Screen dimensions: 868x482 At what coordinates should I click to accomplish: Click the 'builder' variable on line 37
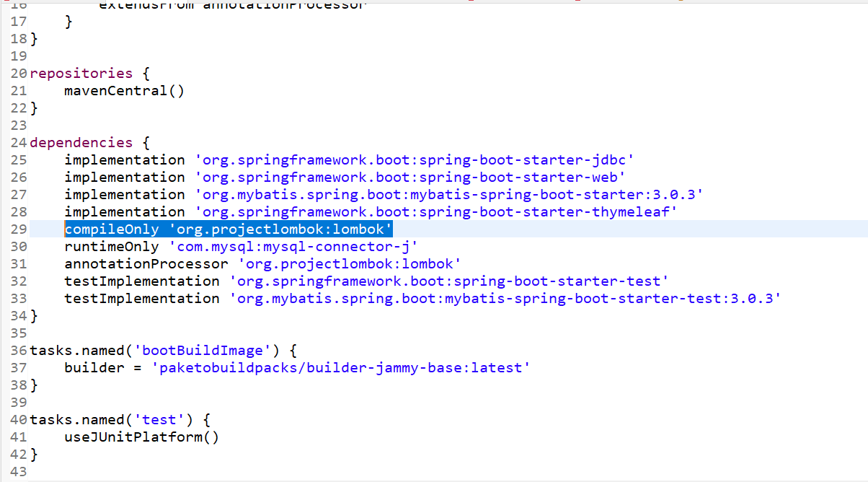pos(94,368)
